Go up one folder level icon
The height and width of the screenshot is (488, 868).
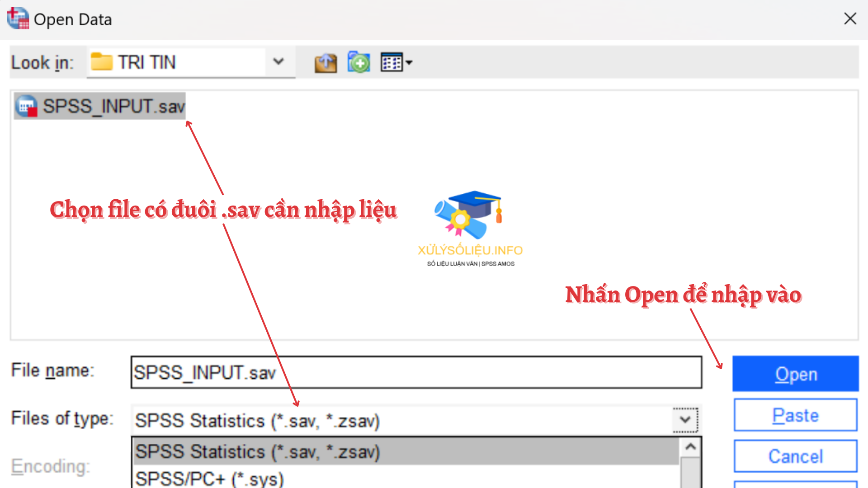(325, 63)
